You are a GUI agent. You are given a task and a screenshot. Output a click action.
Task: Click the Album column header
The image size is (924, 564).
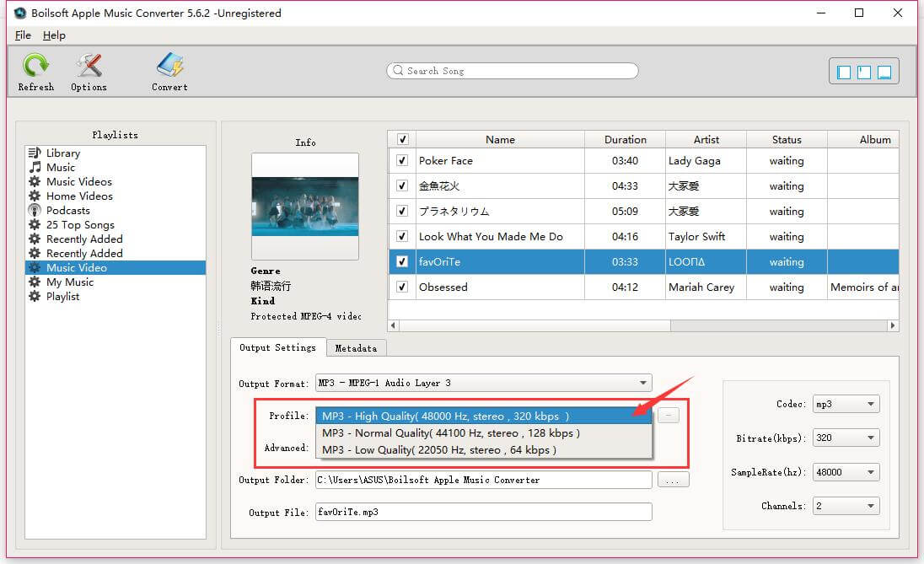point(863,139)
